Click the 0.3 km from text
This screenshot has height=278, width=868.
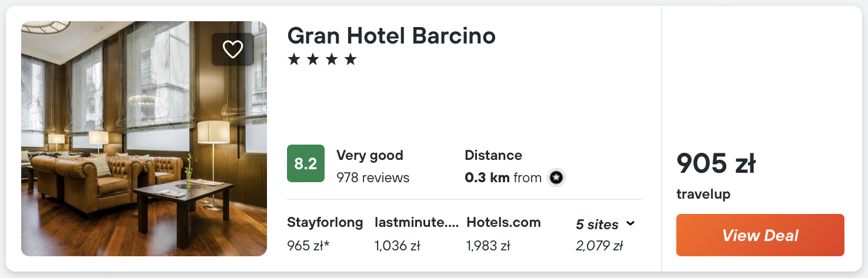pyautogui.click(x=503, y=177)
